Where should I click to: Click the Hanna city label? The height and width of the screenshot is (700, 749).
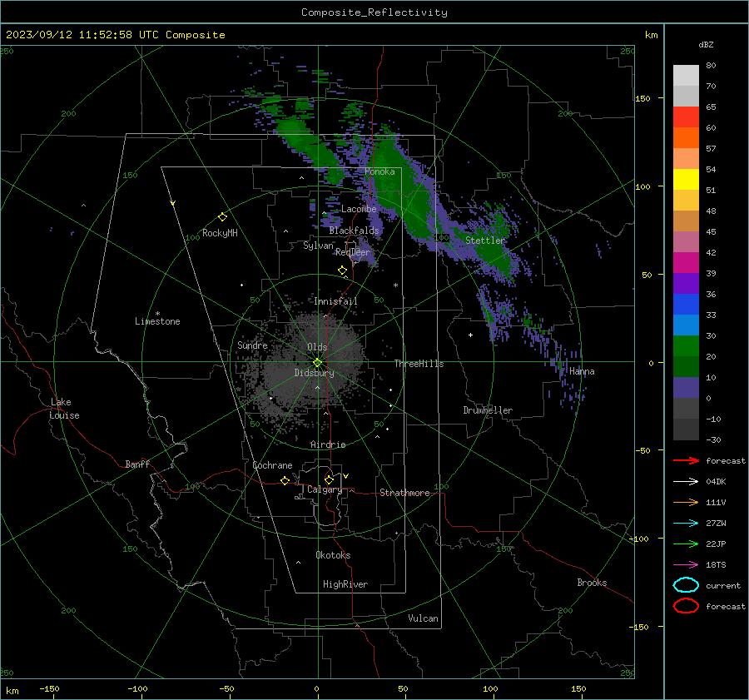click(x=582, y=371)
